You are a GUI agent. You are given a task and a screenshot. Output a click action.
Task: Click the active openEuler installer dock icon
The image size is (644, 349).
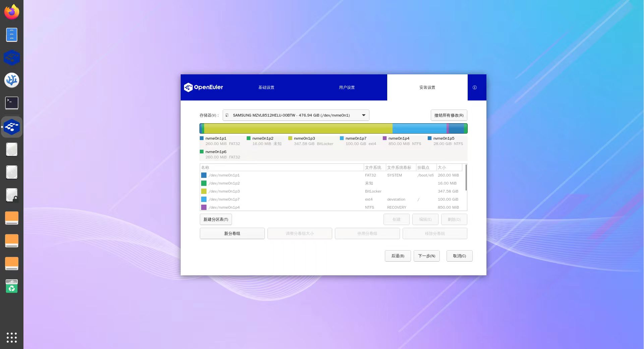point(12,127)
